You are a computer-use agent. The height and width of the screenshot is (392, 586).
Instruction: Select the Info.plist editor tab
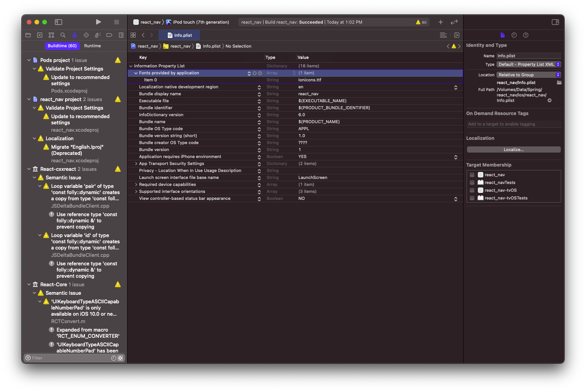point(179,35)
